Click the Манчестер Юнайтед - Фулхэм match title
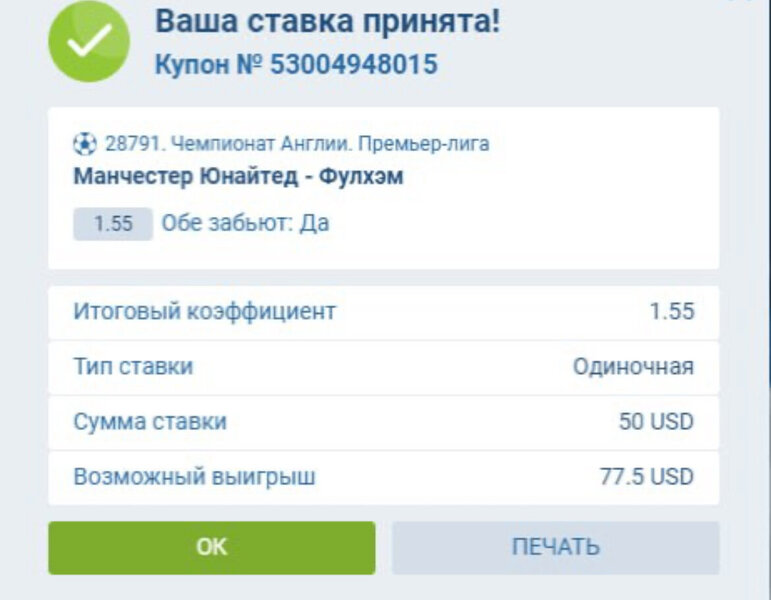 [238, 177]
